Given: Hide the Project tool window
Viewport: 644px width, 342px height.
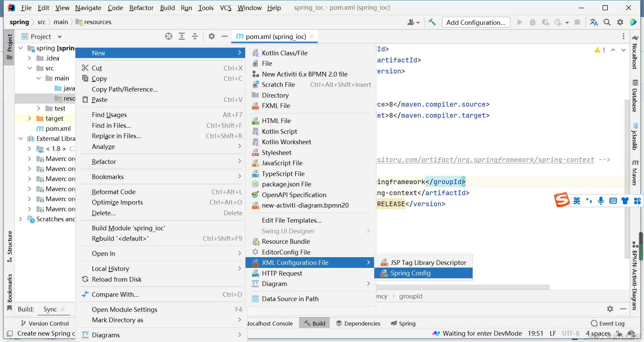Looking at the screenshot, I should [x=225, y=36].
